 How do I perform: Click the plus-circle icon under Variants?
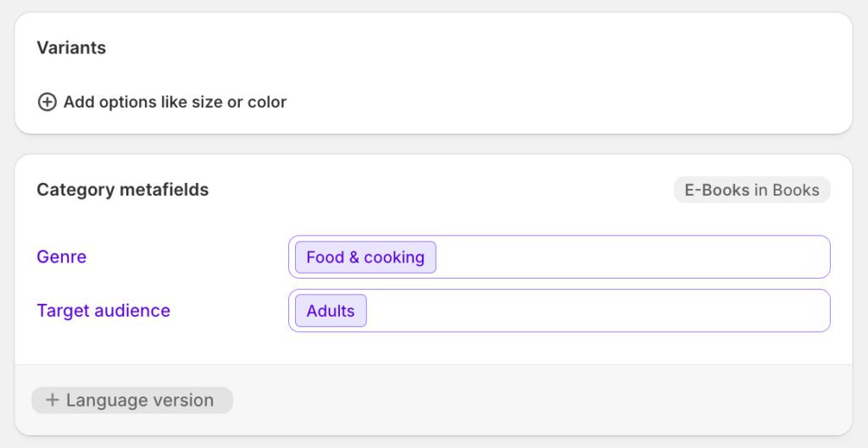tap(47, 102)
